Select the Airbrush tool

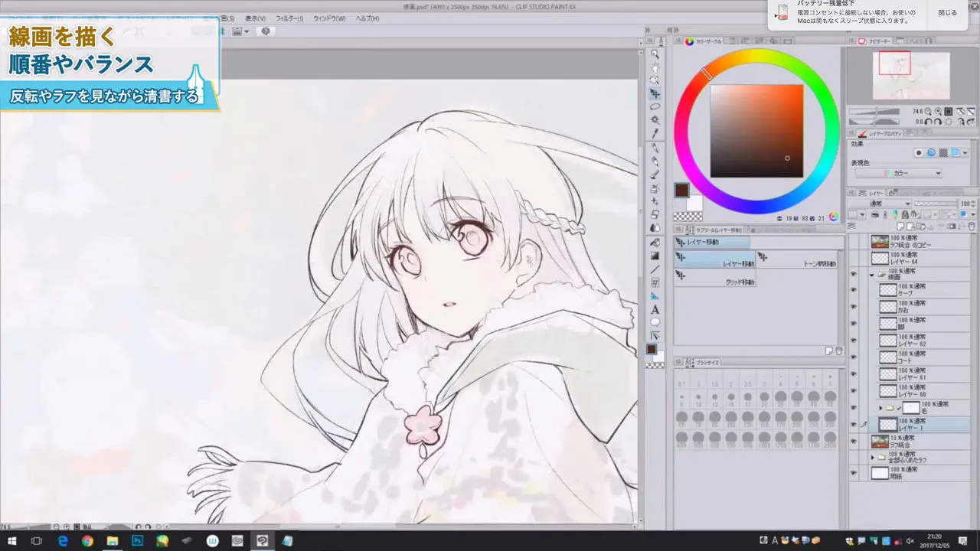pos(655,187)
